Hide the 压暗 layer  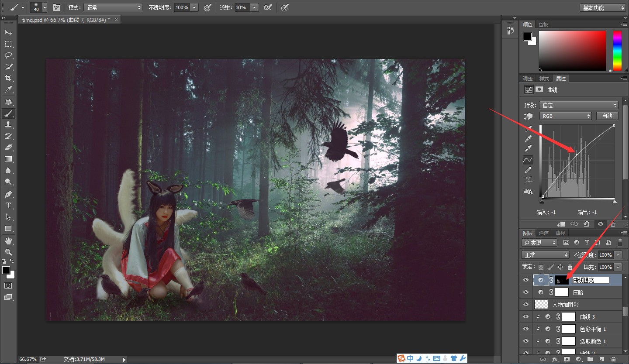[526, 292]
